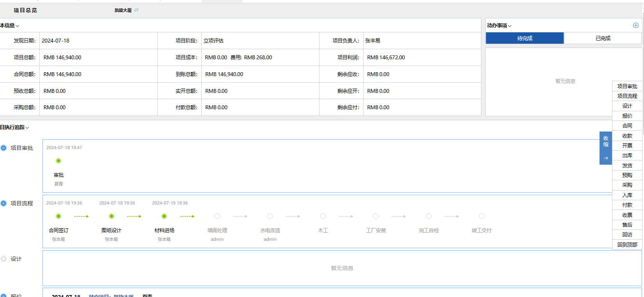The image size is (644, 297).
Task: Select the 设计 tracking radio marker
Action: [x=4, y=259]
